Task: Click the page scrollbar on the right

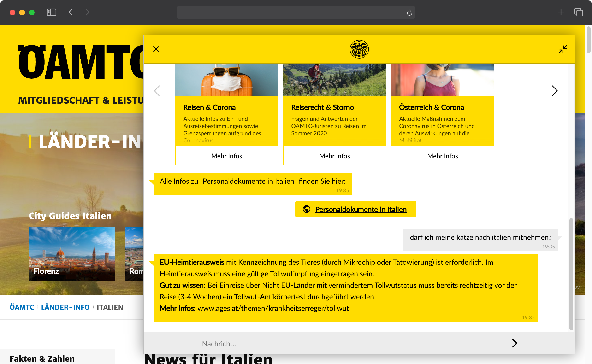Action: pos(589,40)
